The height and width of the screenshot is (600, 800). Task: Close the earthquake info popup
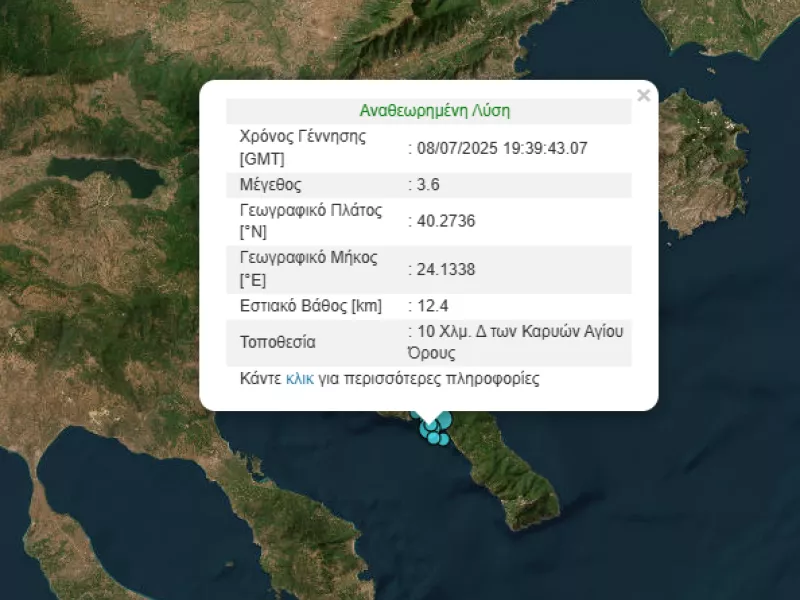[643, 96]
